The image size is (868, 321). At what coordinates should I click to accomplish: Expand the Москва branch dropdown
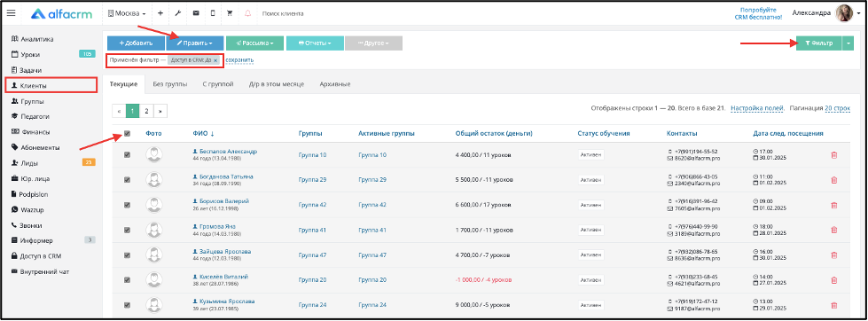128,13
